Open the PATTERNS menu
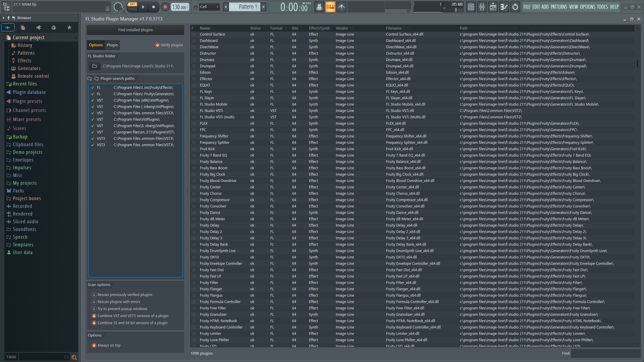Viewport: 644px width, 362px height. (559, 7)
